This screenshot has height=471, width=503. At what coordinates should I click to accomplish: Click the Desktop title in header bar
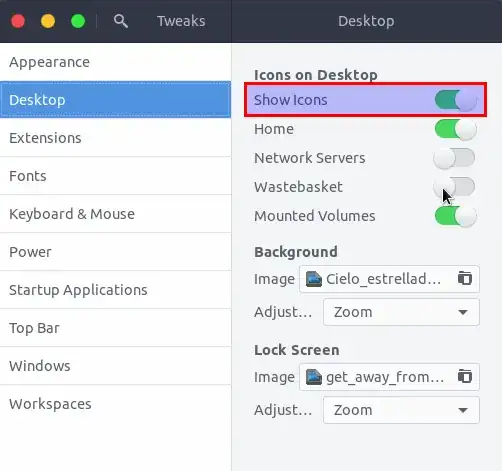coord(366,21)
